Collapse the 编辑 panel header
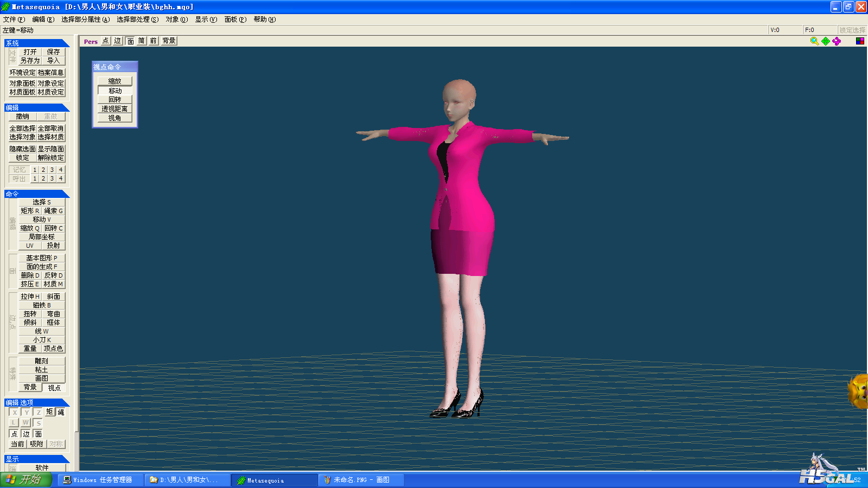The image size is (868, 488). point(37,107)
